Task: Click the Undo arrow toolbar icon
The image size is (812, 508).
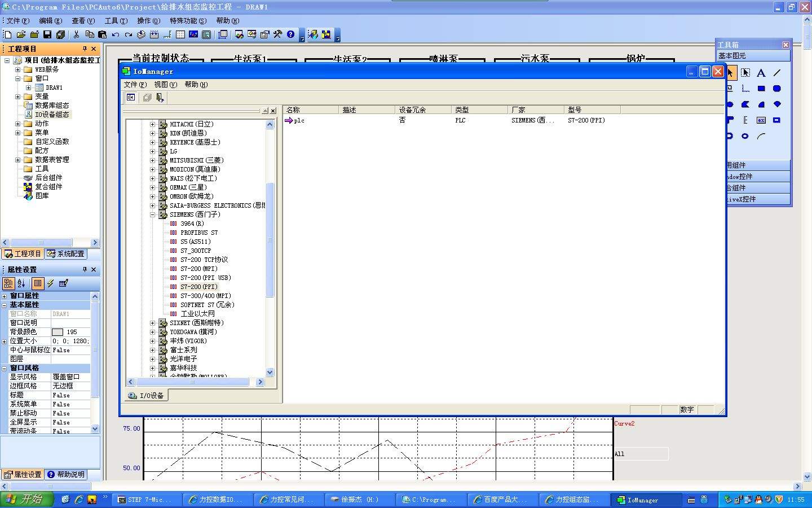Action: [x=116, y=34]
